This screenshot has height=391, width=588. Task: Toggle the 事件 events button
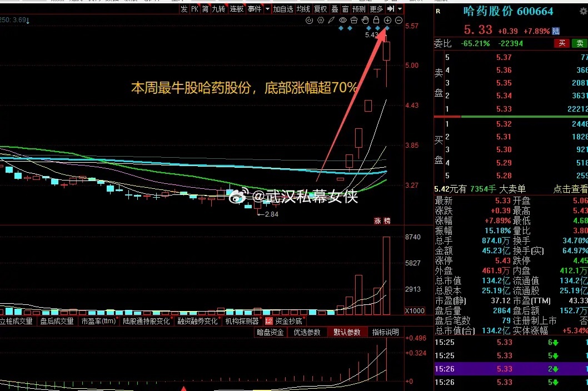(x=255, y=9)
